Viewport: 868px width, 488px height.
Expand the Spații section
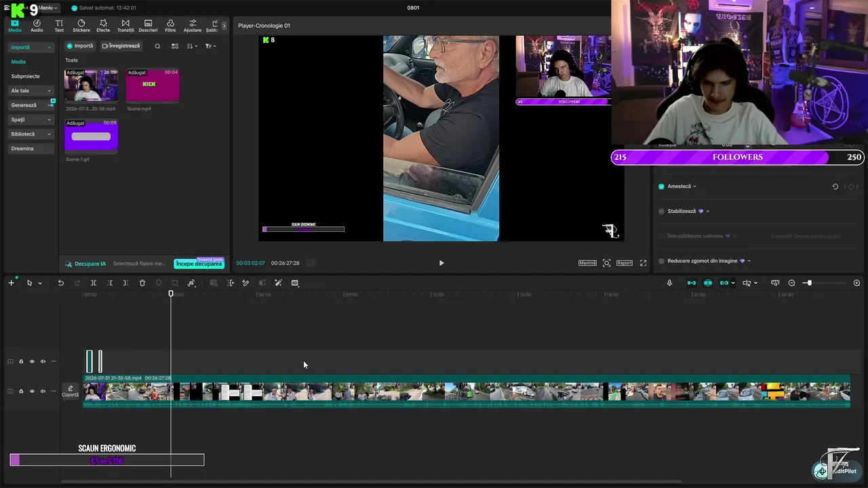click(x=49, y=120)
